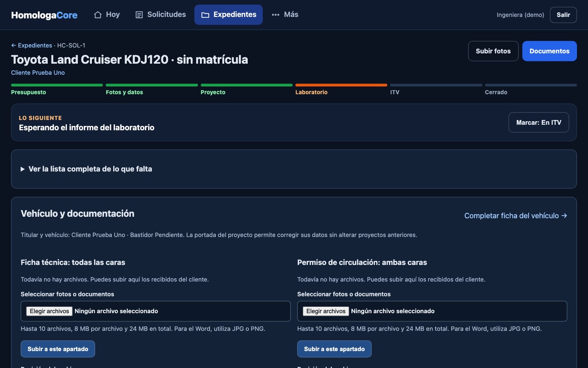Click the Permiso de circulación file input field
Image resolution: width=588 pixels, height=368 pixels.
[432, 311]
